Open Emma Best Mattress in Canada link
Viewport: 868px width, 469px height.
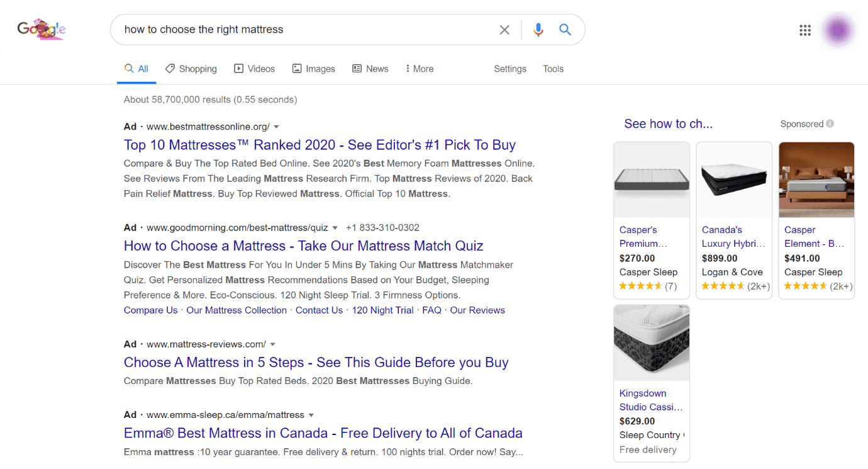coord(323,433)
